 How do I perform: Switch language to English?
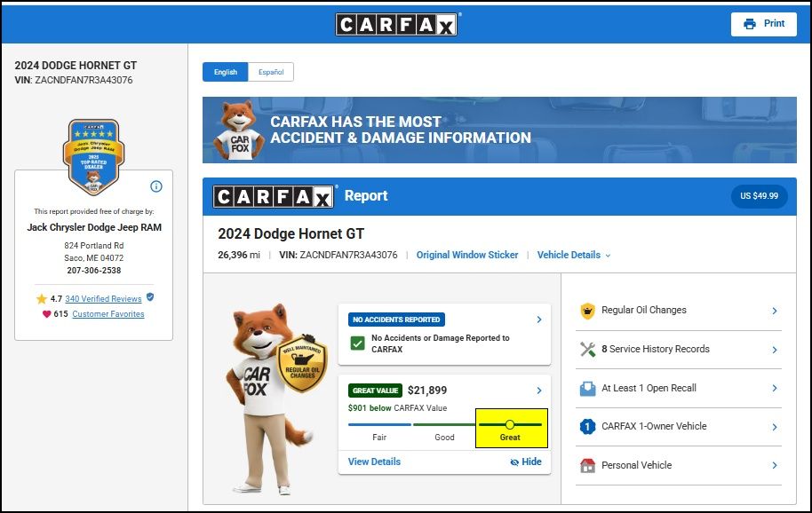pyautogui.click(x=226, y=72)
